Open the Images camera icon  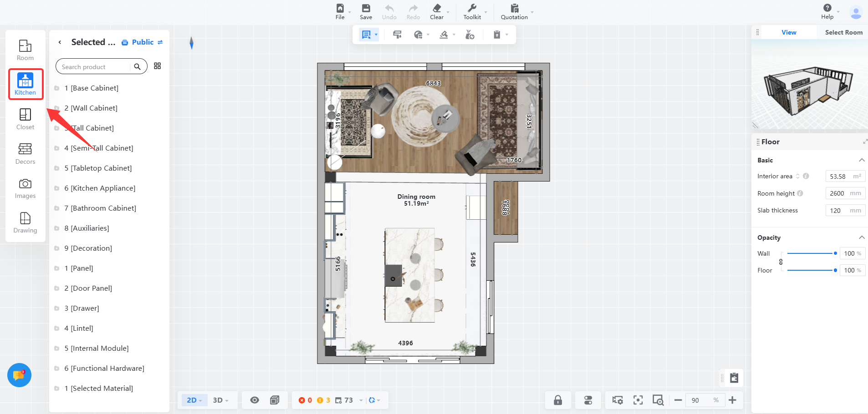click(x=25, y=188)
